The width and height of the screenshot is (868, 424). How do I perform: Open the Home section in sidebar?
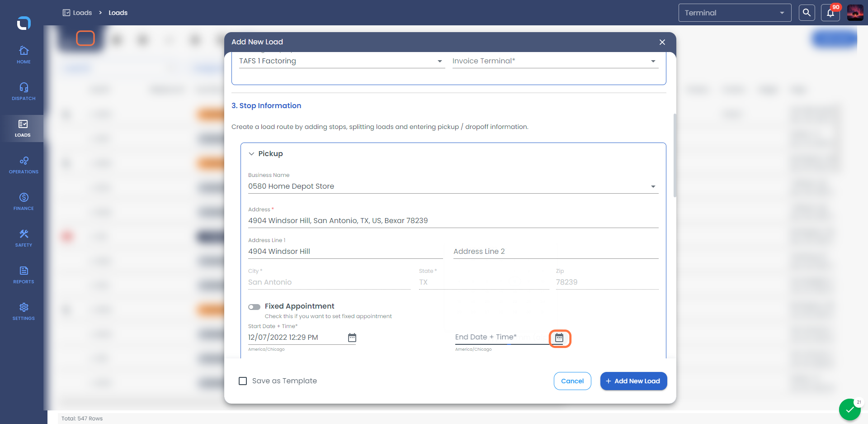coord(24,55)
